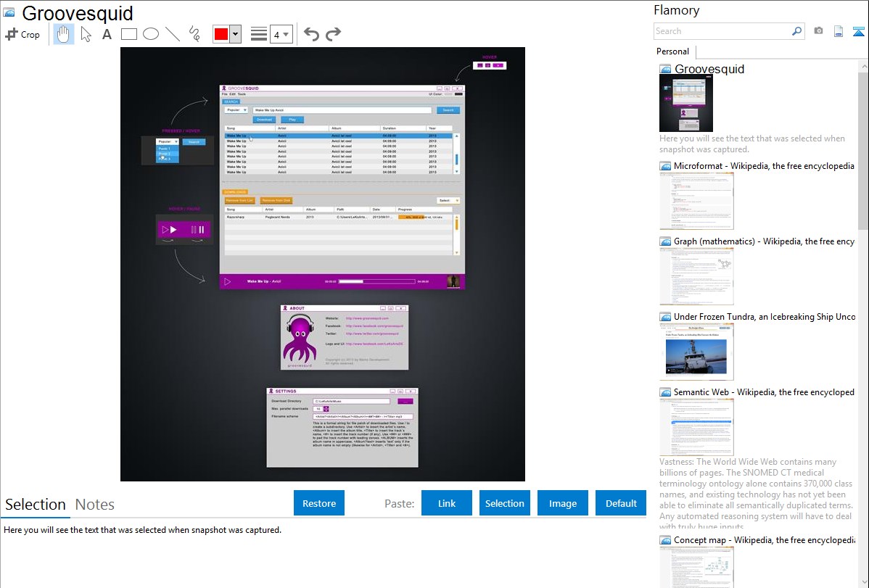Screen dimensions: 869x588
Task: Click the snapshot icon beside Under Frozen Tundra
Action: 665,317
